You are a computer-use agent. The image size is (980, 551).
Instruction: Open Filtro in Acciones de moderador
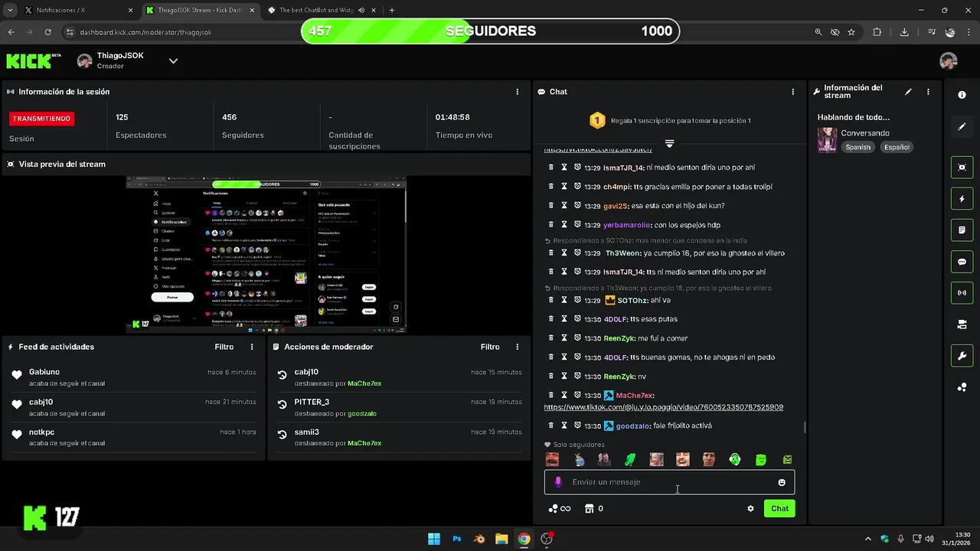490,347
